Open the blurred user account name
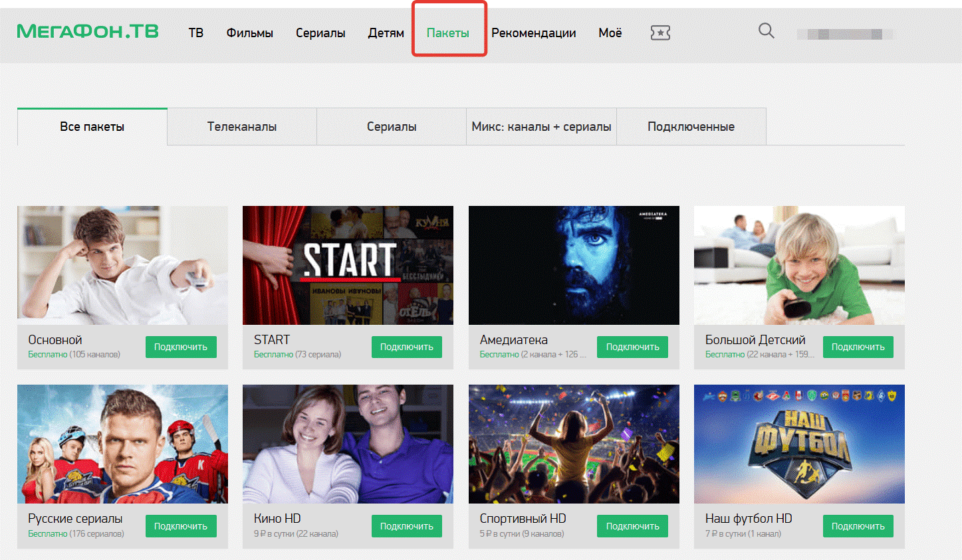The image size is (962, 560). [844, 34]
